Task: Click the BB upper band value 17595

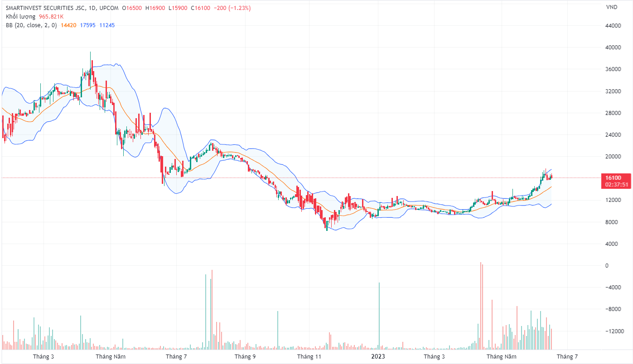Action: 88,25
